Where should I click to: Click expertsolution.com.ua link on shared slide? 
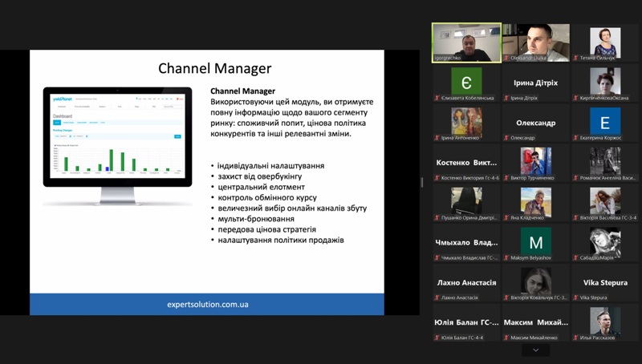point(208,305)
